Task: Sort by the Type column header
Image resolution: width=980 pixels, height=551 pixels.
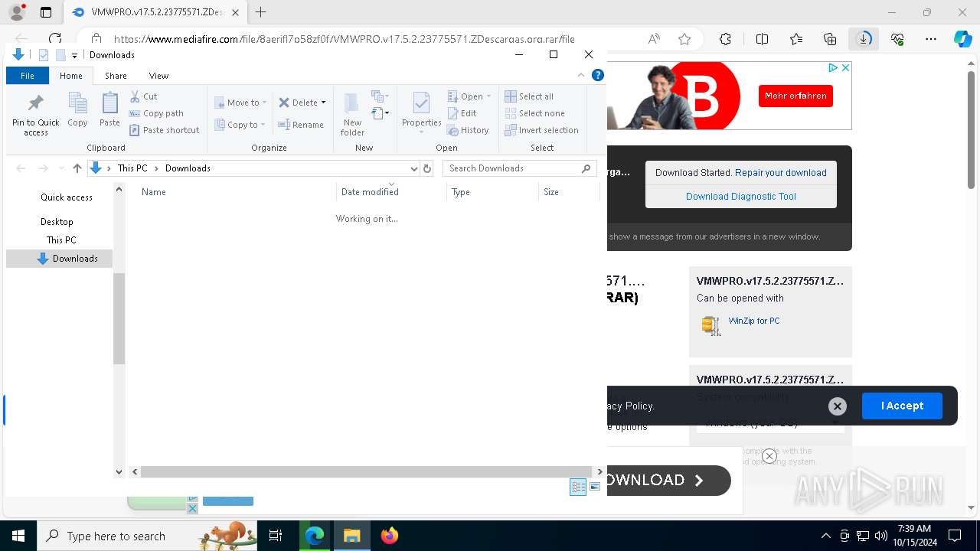Action: (492, 192)
